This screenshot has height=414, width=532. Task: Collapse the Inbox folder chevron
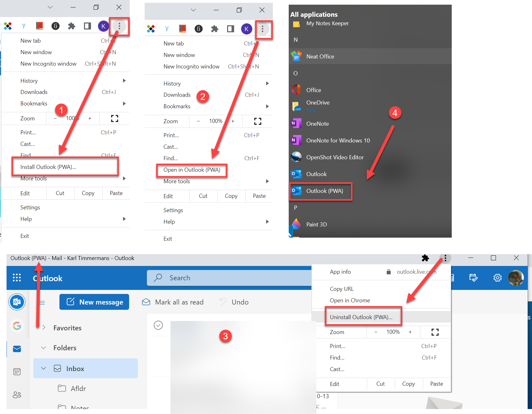[x=44, y=368]
